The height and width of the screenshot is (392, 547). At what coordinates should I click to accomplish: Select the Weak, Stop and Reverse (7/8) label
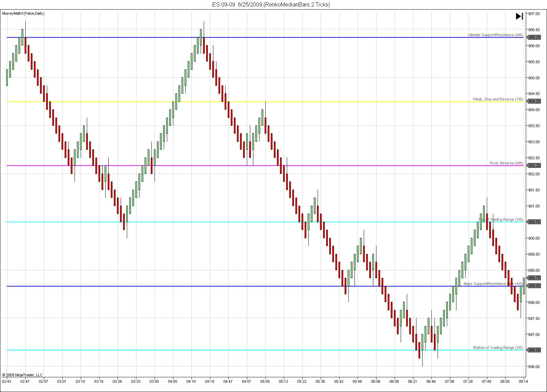pos(498,99)
